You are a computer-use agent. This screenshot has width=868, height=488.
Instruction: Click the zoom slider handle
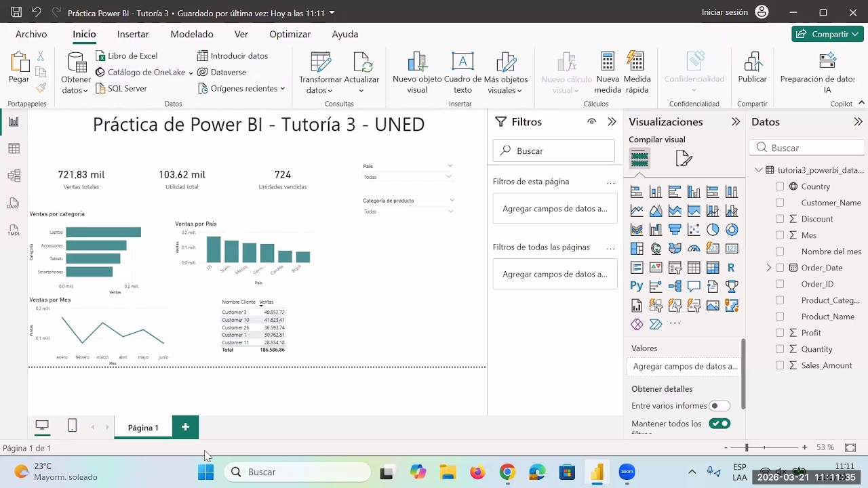point(747,447)
